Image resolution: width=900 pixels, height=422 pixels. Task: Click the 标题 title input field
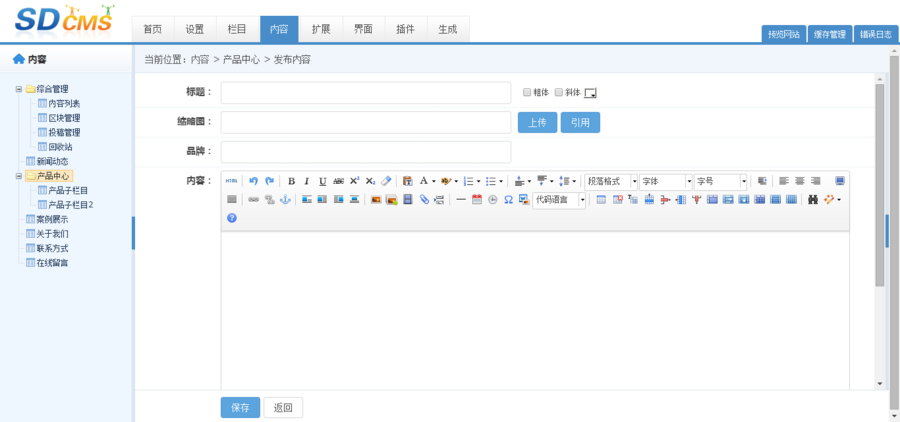[x=366, y=92]
